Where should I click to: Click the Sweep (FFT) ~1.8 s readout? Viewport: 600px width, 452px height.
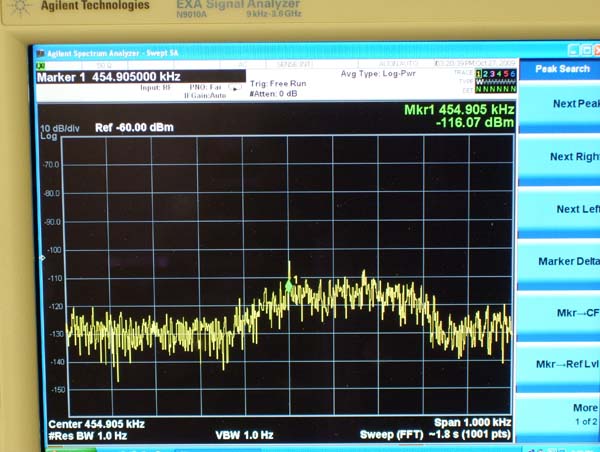pyautogui.click(x=435, y=434)
